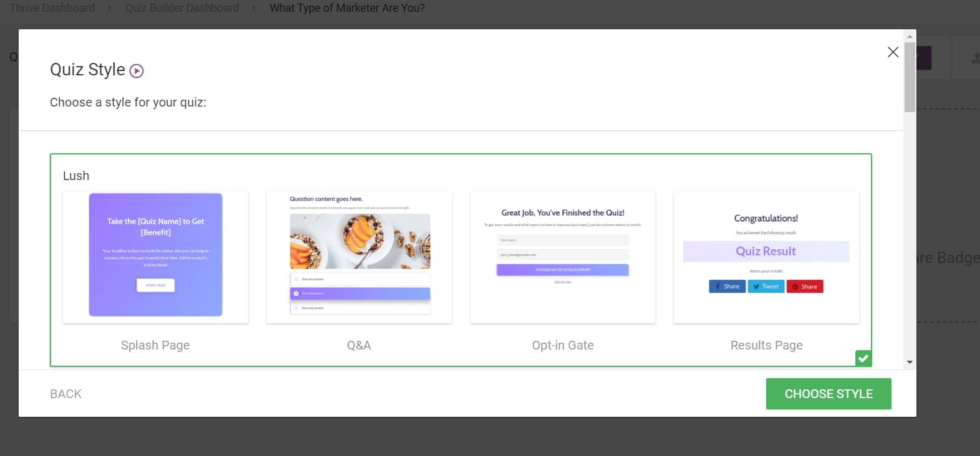Click the Lush style name label

pos(76,176)
